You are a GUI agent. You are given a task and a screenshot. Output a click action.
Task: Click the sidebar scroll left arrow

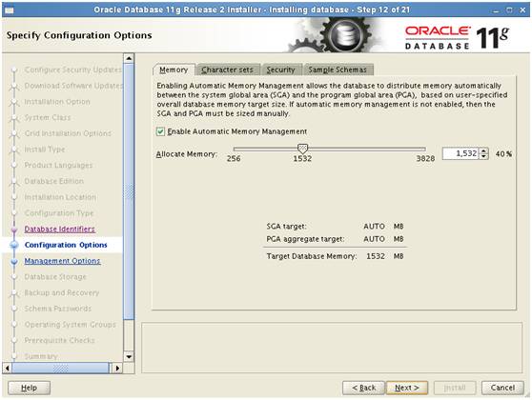click(x=7, y=368)
